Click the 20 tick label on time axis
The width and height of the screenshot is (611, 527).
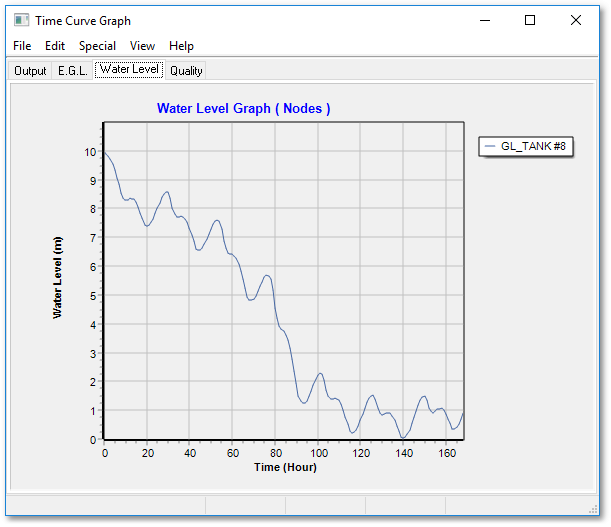pyautogui.click(x=148, y=453)
